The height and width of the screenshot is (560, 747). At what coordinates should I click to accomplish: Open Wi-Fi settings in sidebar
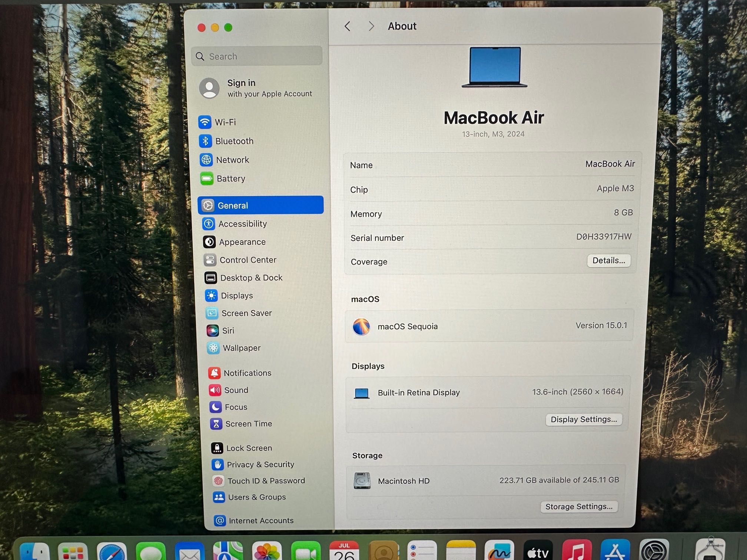tap(218, 122)
